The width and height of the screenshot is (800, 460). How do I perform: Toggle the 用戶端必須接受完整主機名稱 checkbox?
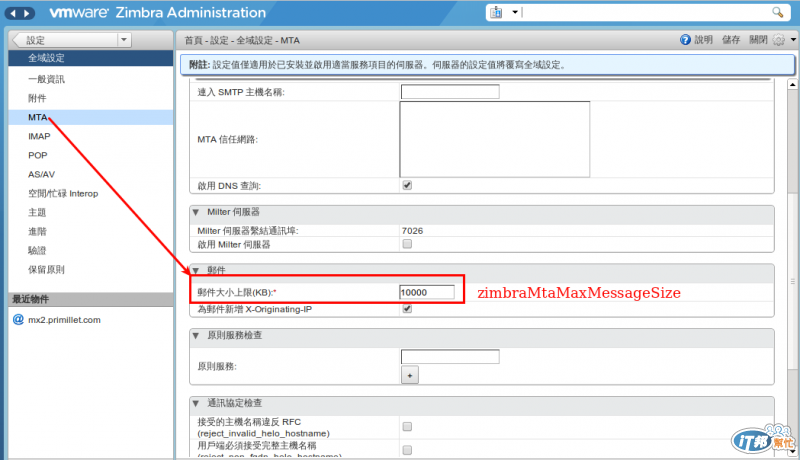[x=407, y=450]
